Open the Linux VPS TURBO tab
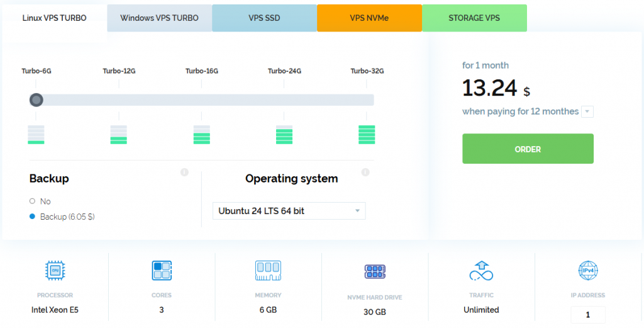 (54, 18)
